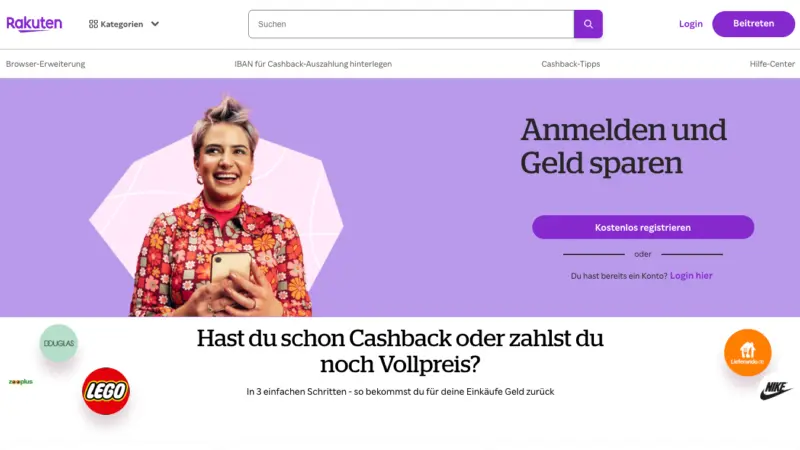
Task: Click the Kategorien grid icon
Action: [x=93, y=24]
